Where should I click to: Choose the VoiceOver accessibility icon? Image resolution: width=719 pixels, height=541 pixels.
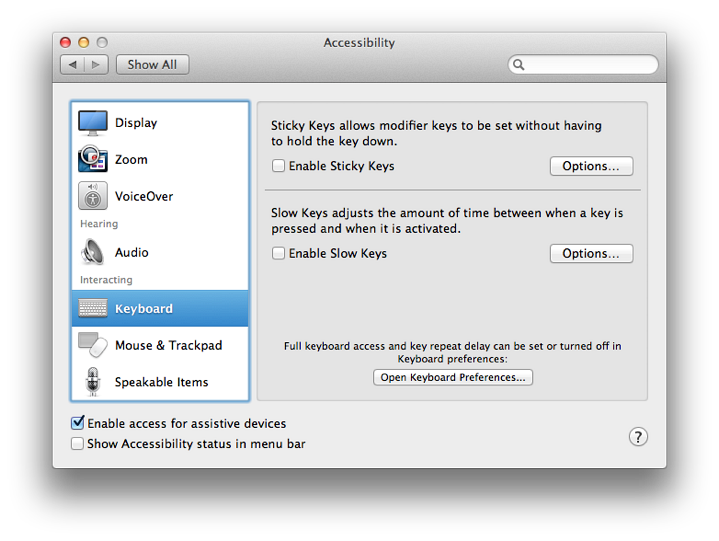(93, 196)
